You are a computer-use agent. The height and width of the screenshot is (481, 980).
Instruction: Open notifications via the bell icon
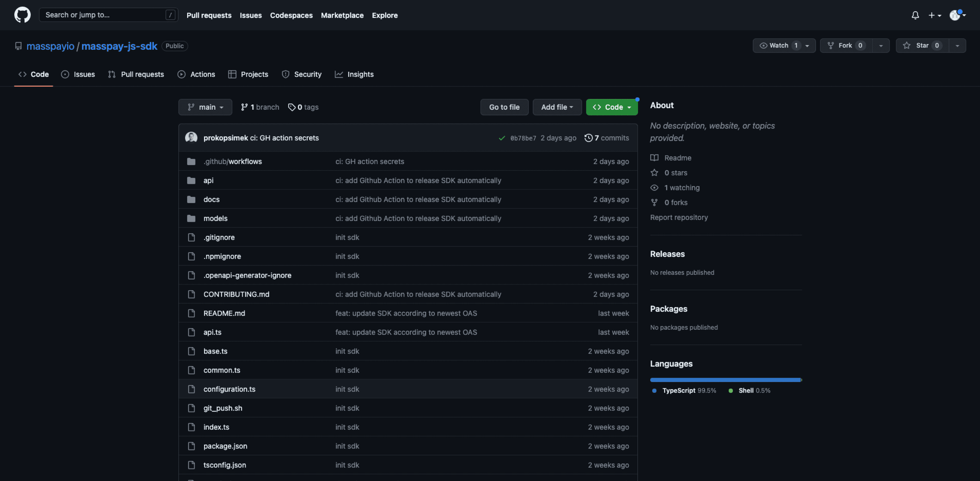pyautogui.click(x=915, y=15)
